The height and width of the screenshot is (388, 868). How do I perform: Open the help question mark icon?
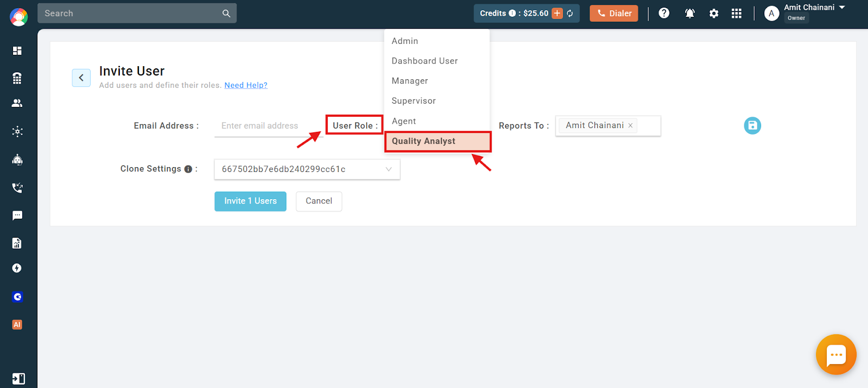(x=664, y=13)
